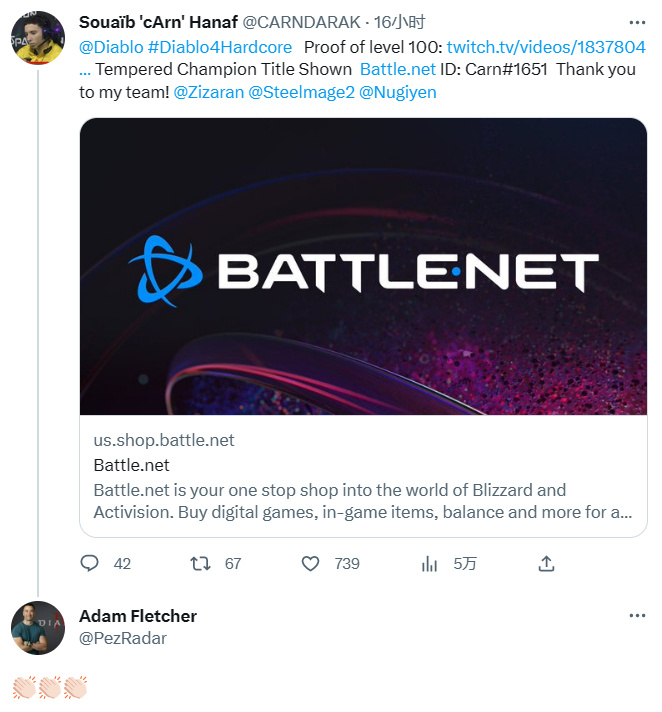
Task: Open the 16小时 tweet timestamp
Action: (400, 22)
